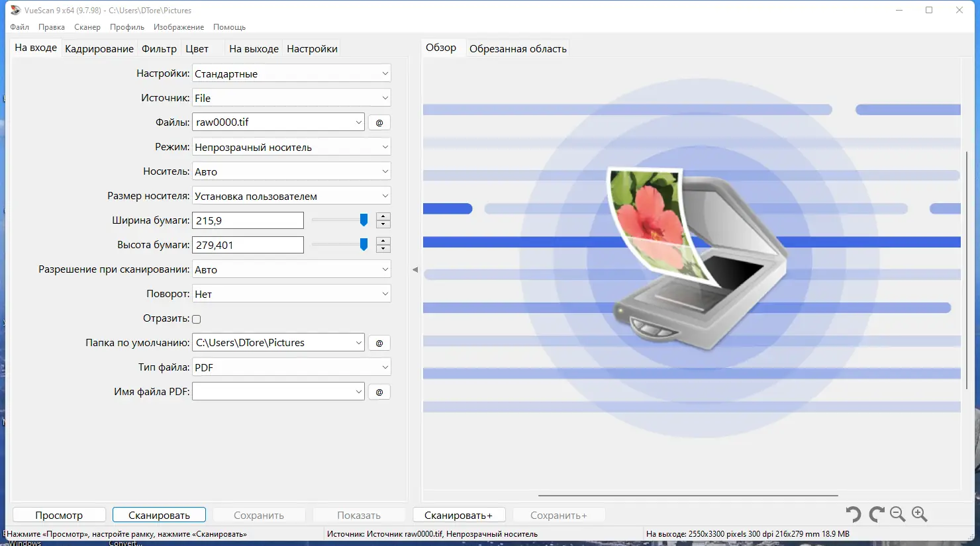Increase paper width with the up stepper

coord(383,216)
